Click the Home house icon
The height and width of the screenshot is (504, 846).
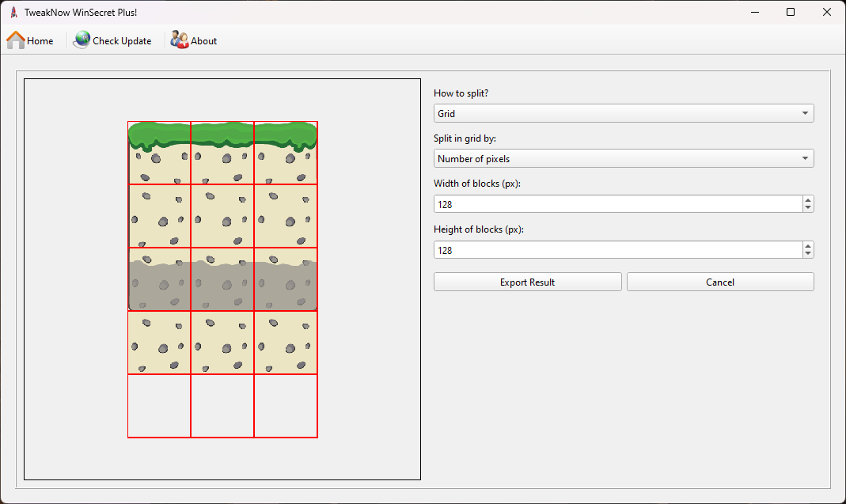tap(16, 40)
